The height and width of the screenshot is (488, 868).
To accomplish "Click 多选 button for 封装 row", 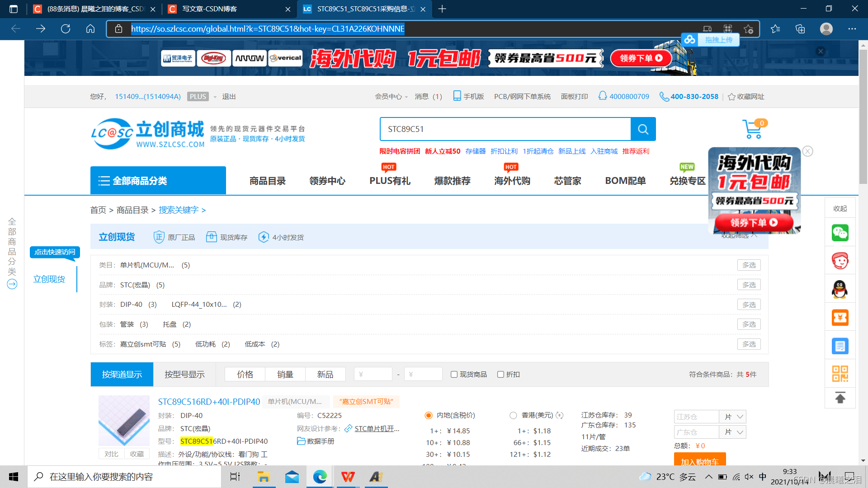I will (749, 305).
